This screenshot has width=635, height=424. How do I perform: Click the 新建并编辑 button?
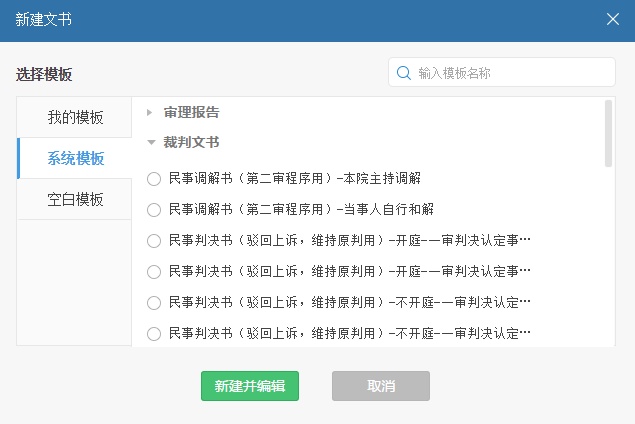(250, 386)
